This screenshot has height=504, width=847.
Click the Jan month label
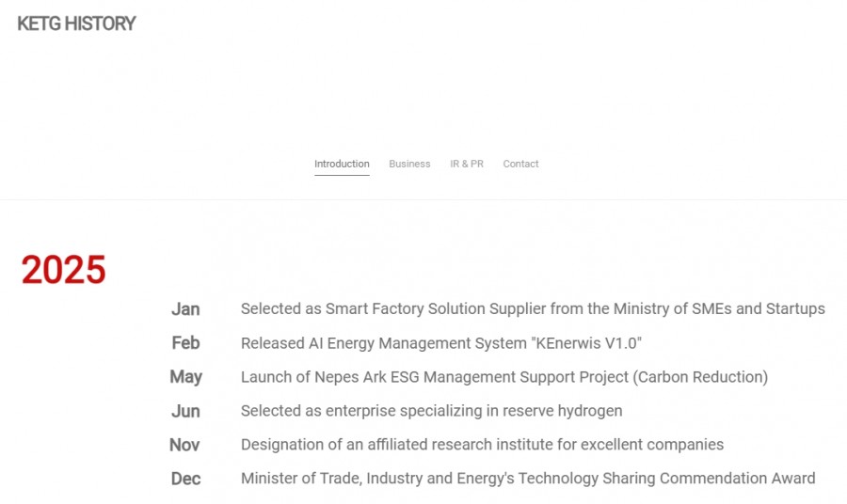(x=185, y=308)
